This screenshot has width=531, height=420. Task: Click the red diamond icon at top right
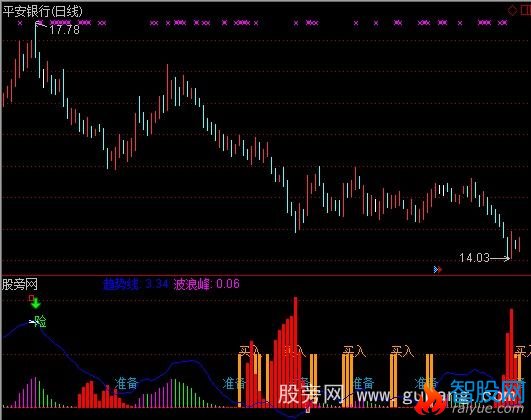[512, 11]
